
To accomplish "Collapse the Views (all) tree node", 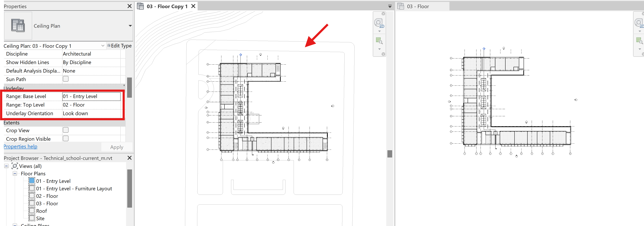I will (x=6, y=166).
